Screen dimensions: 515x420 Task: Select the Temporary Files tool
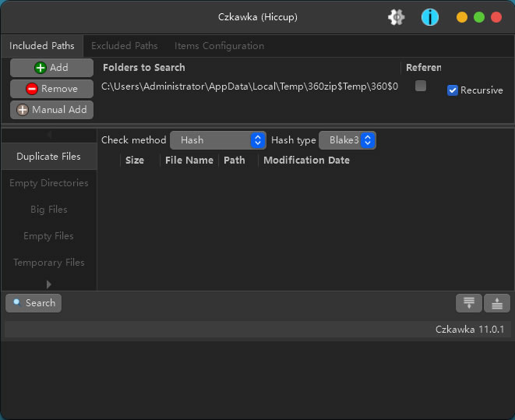48,263
